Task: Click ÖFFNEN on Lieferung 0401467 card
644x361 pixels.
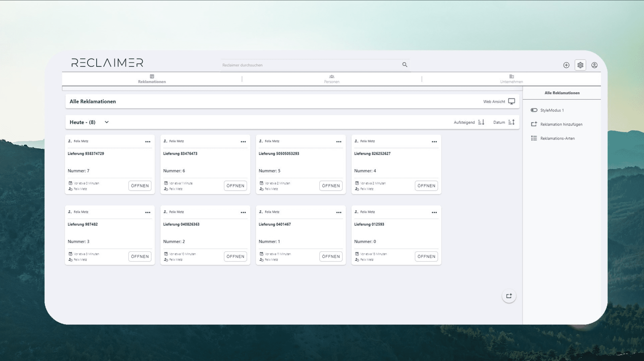Action: 331,257
